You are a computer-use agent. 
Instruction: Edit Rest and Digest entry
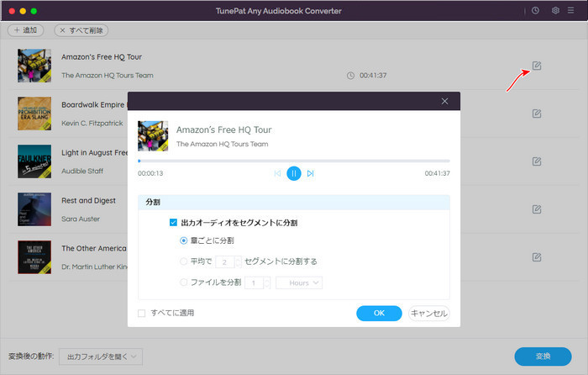(537, 209)
